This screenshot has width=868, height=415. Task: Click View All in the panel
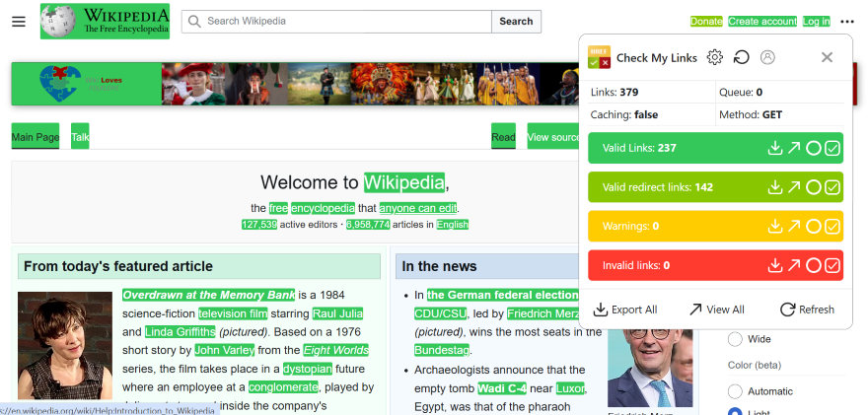click(716, 310)
